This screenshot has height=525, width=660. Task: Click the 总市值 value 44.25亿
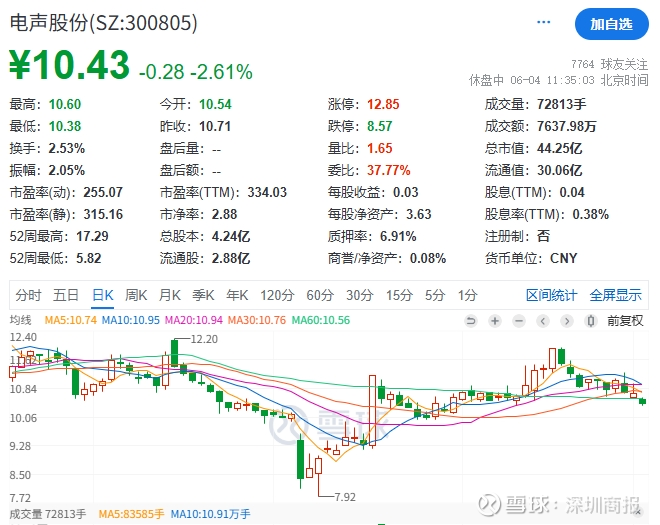(559, 148)
